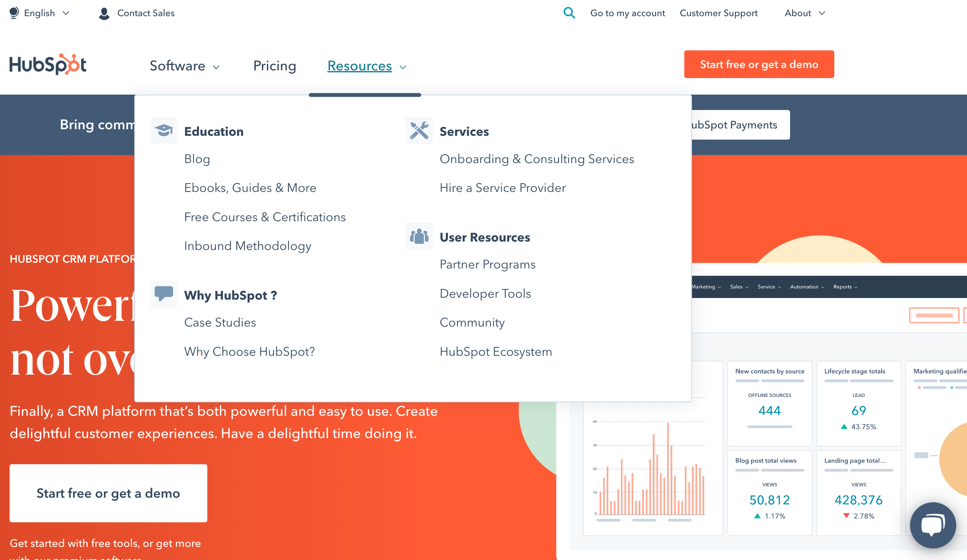Select HubSpot Ecosystem
This screenshot has width=967, height=560.
(496, 352)
